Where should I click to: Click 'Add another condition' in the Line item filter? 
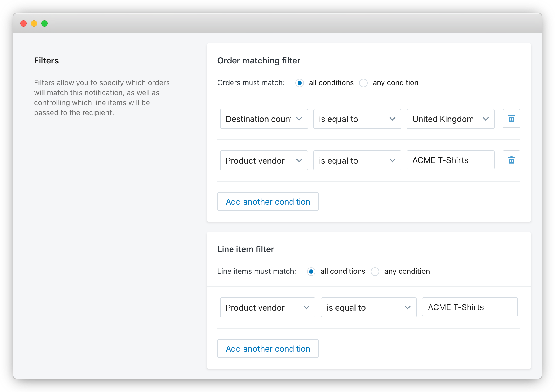(x=268, y=349)
